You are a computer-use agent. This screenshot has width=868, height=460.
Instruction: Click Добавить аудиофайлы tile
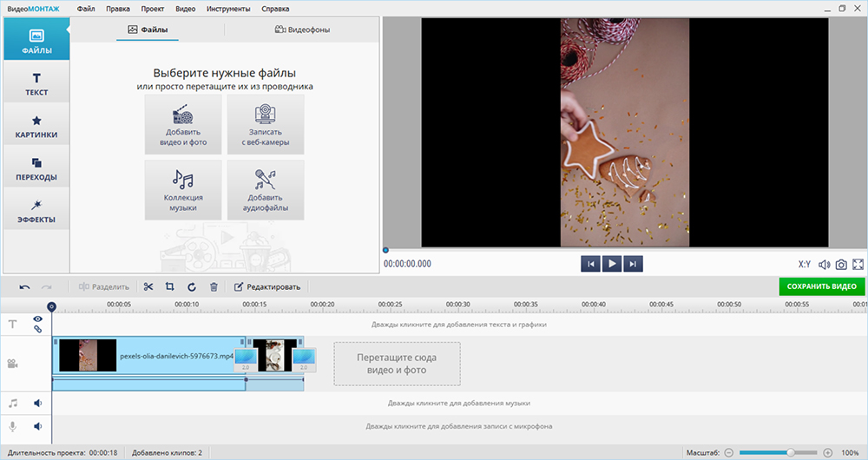pos(265,190)
